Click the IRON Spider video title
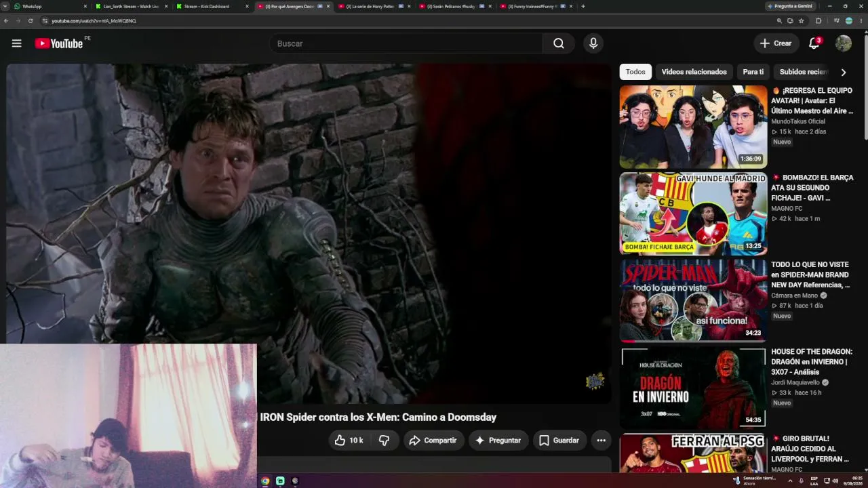The height and width of the screenshot is (488, 868). [x=378, y=418]
